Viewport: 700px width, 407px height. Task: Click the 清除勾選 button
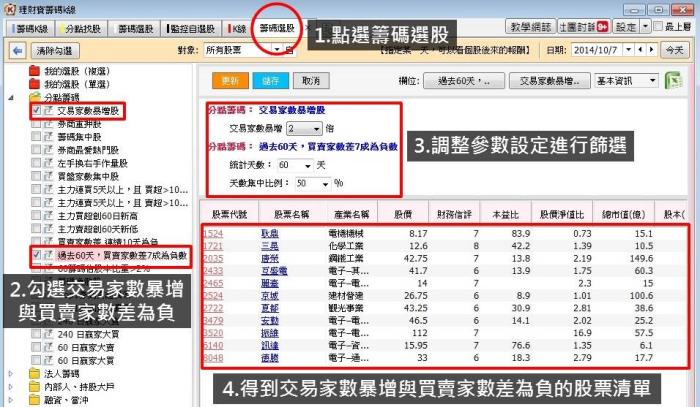pyautogui.click(x=55, y=50)
